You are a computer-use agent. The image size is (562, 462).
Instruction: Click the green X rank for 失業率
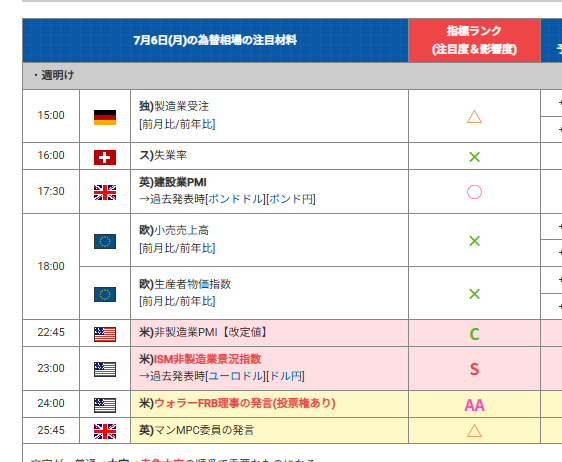474,157
